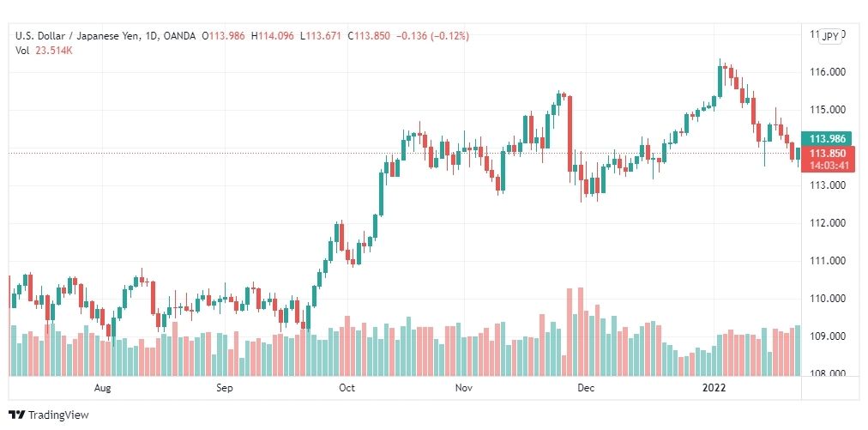Select the 1D interval text in legend
Viewport: 868px width, 430px height.
click(x=151, y=36)
